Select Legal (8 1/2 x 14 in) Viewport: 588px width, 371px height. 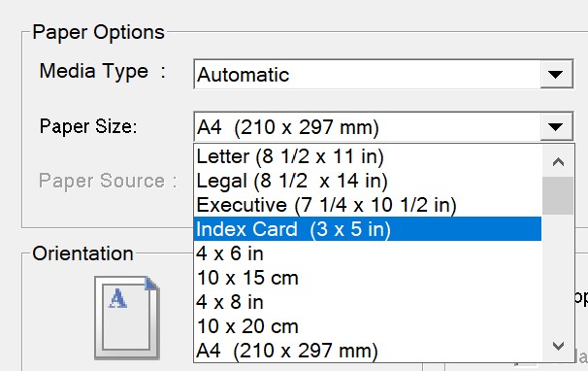coord(368,181)
